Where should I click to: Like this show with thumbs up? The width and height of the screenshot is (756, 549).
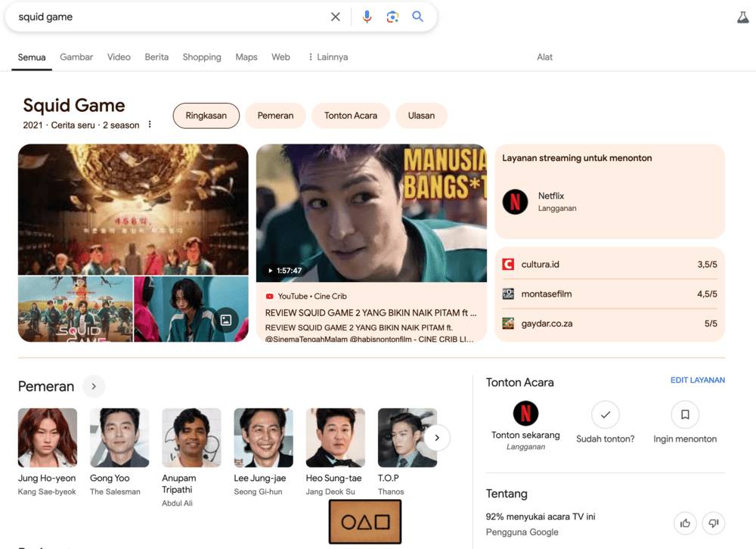(x=685, y=523)
